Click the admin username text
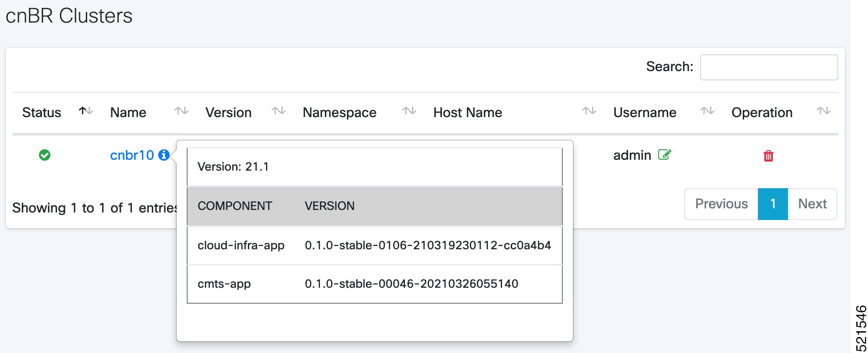 (x=632, y=155)
